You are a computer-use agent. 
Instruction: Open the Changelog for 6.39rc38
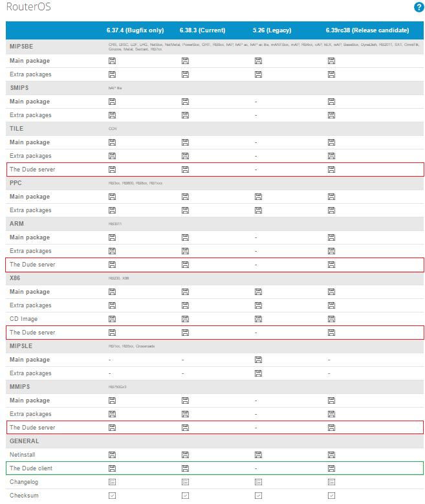(331, 482)
